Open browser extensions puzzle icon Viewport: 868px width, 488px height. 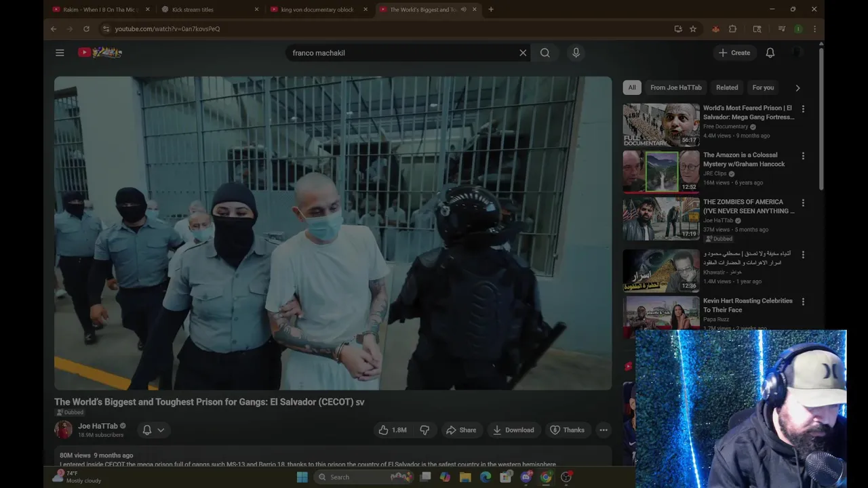(732, 29)
